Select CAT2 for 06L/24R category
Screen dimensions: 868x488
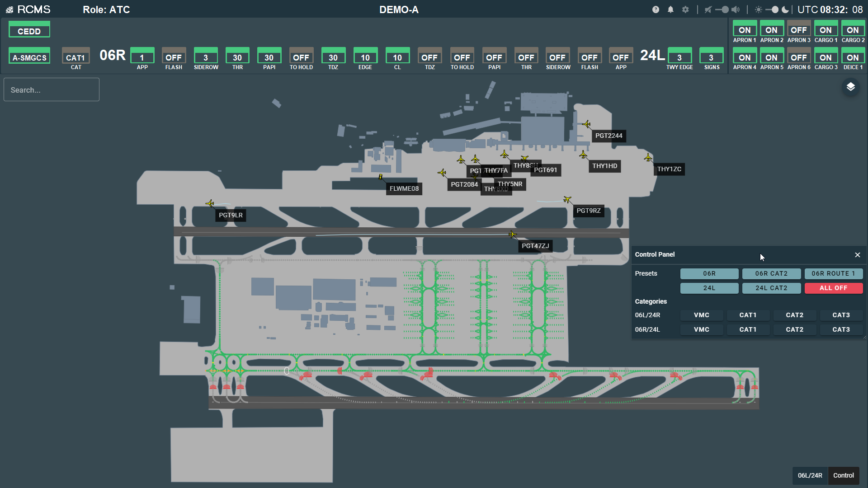pos(794,315)
